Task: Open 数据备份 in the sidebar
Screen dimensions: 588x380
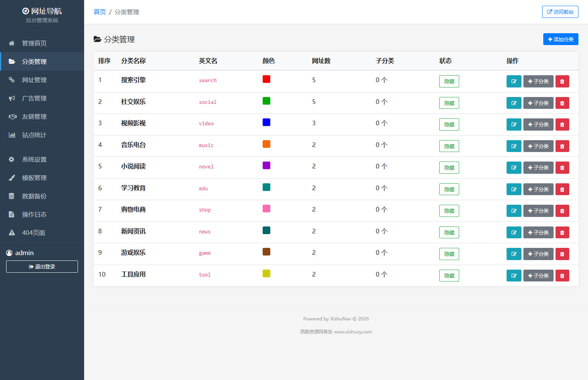Action: [x=42, y=196]
